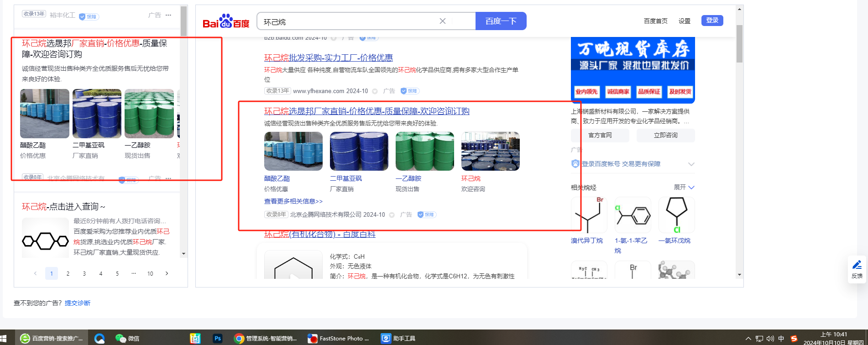Open 环己烷-点击进入查询 ad title
868x345 pixels.
click(63, 207)
